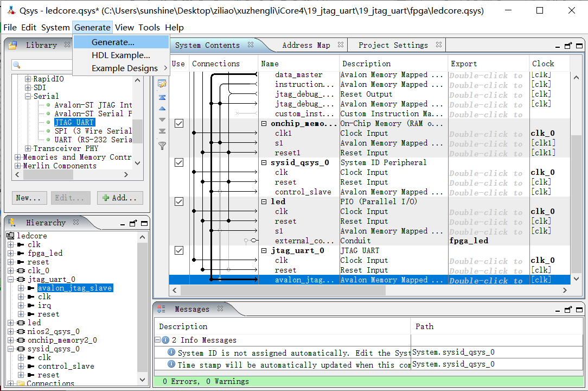Click the Move to Top arrow icon
Viewport: 588px width, 391px height.
162,98
